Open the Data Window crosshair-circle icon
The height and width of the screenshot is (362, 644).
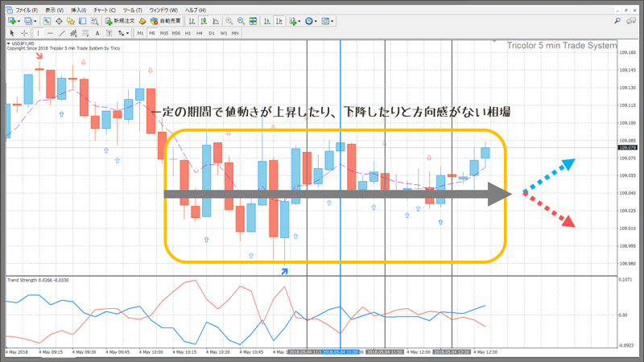point(59,21)
